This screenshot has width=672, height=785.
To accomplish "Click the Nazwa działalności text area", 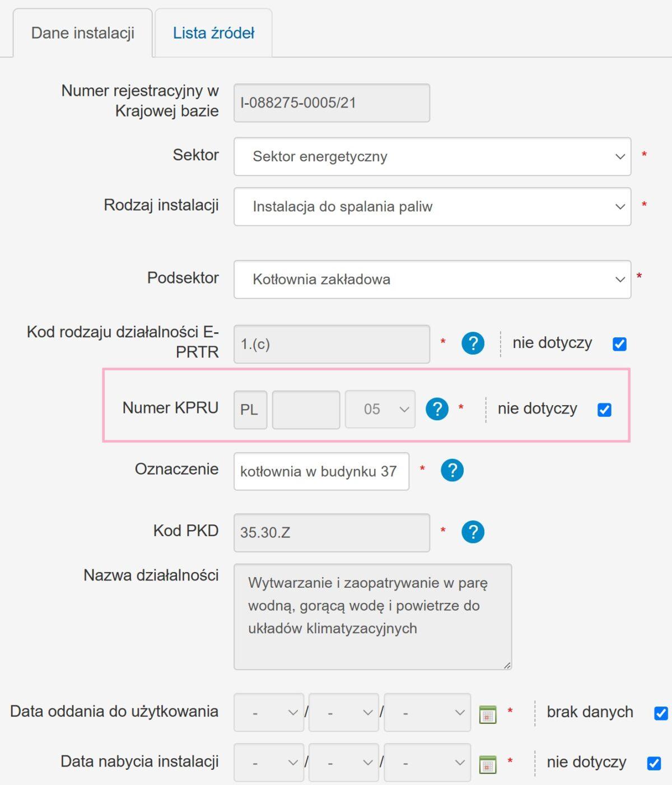I will [373, 617].
